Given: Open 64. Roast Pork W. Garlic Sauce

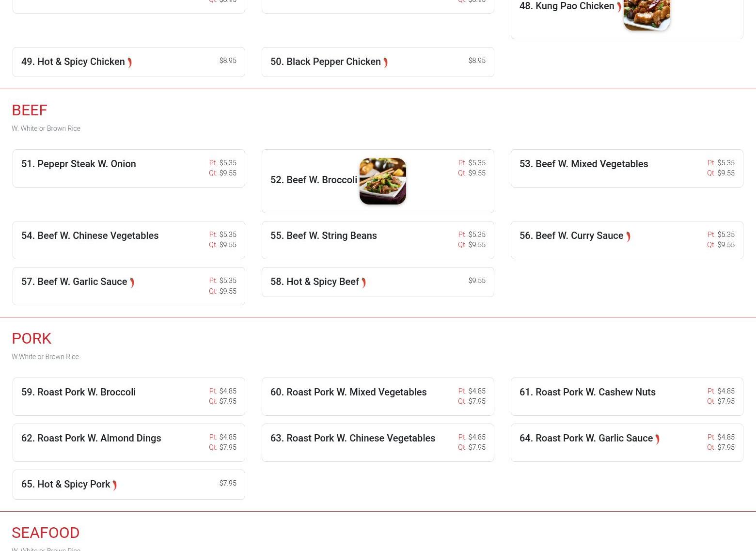Looking at the screenshot, I should [627, 443].
